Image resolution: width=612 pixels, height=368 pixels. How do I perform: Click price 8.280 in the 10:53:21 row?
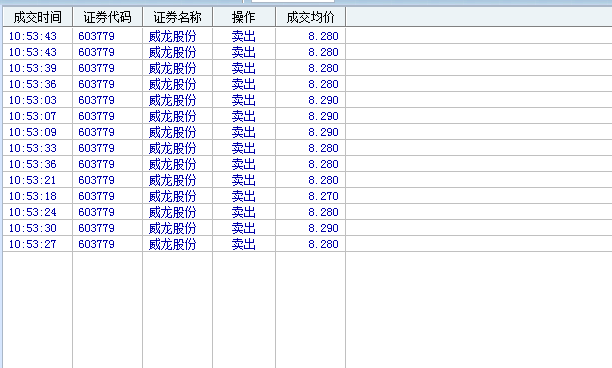pyautogui.click(x=323, y=180)
